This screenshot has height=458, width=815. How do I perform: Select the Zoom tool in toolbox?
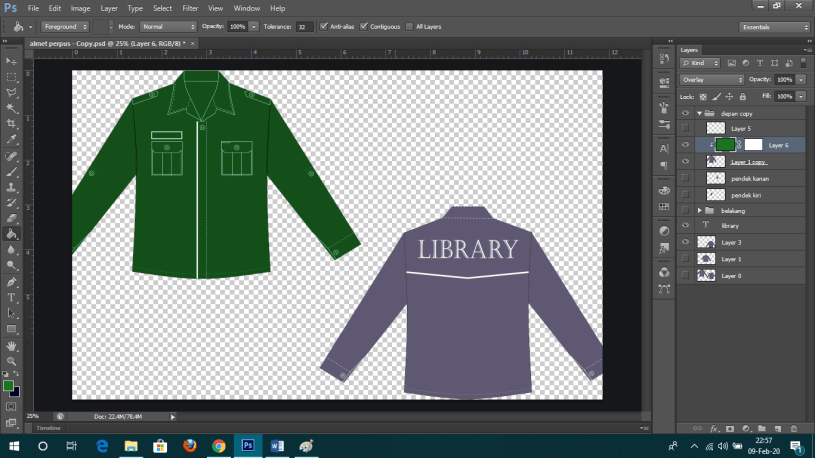11,361
